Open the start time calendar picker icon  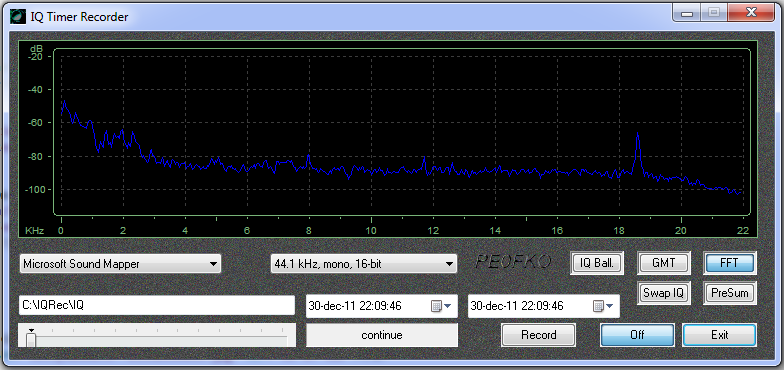tap(436, 306)
